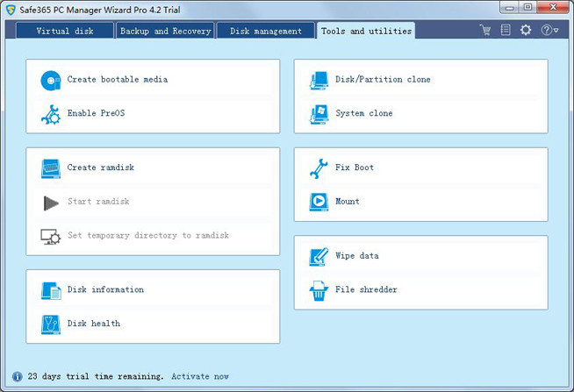Open Wipe data label
The height and width of the screenshot is (392, 574).
click(357, 255)
